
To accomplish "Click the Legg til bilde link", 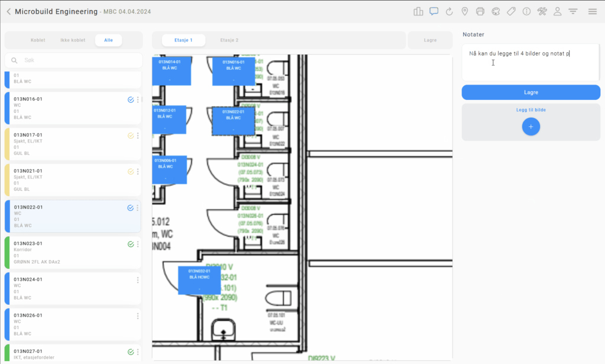I will pos(531,110).
